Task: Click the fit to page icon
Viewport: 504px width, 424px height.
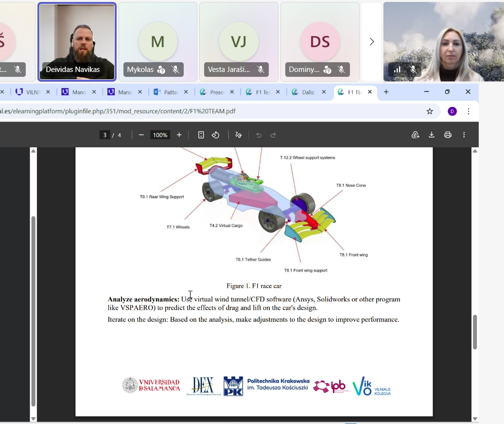Action: tap(201, 135)
